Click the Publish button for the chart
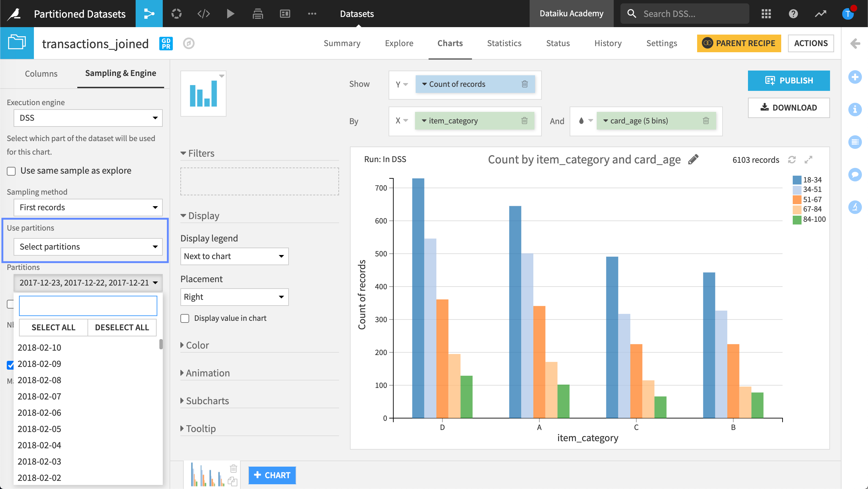Viewport: 868px width, 489px height. pyautogui.click(x=788, y=80)
